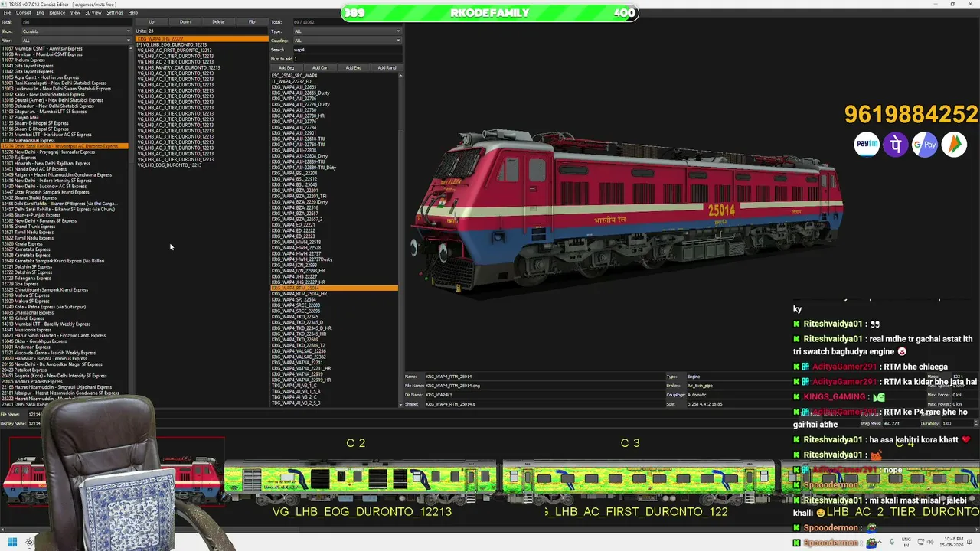
Task: Click the taskbar microphone icon
Action: pyautogui.click(x=891, y=543)
